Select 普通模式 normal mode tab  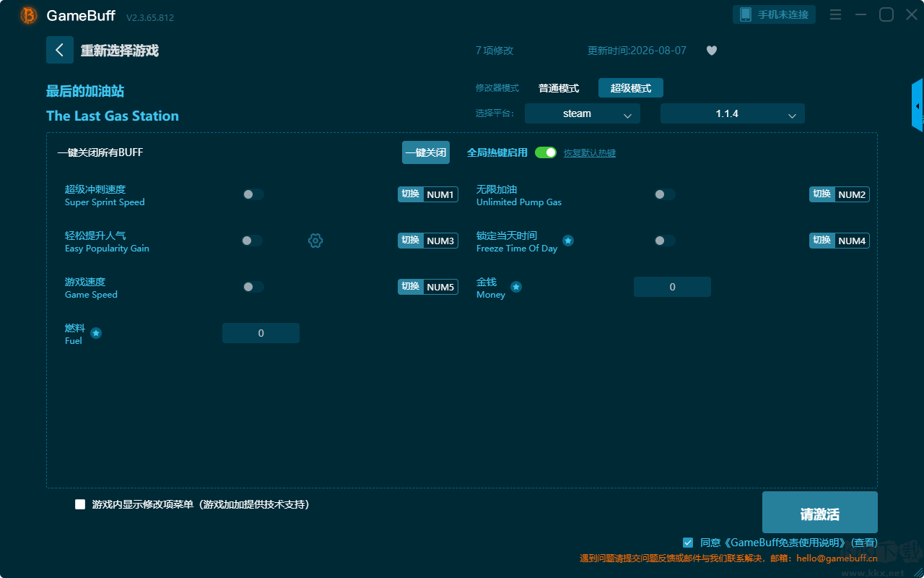coord(559,88)
